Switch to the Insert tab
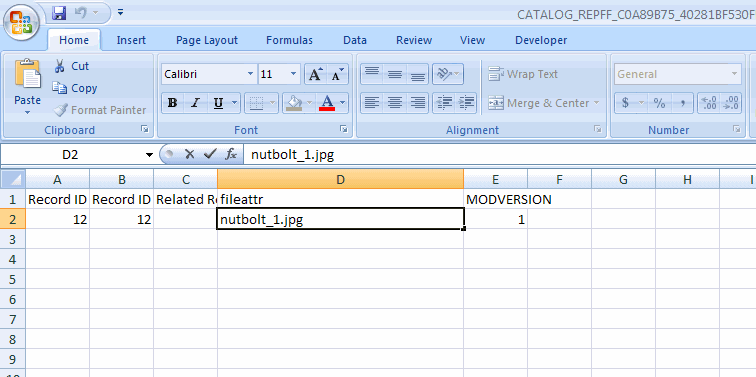Image resolution: width=756 pixels, height=377 pixels. click(x=131, y=40)
